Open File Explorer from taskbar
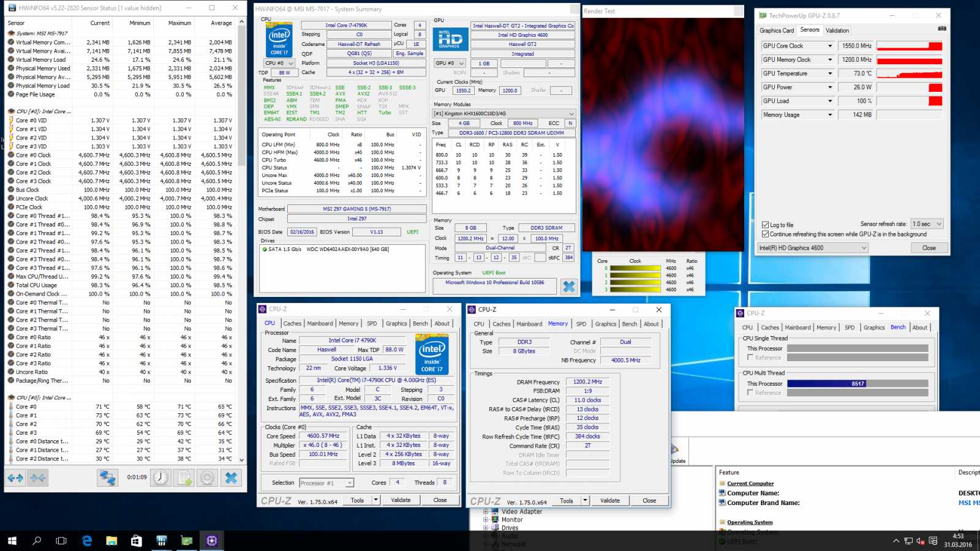This screenshot has height=551, width=980. pos(111,541)
